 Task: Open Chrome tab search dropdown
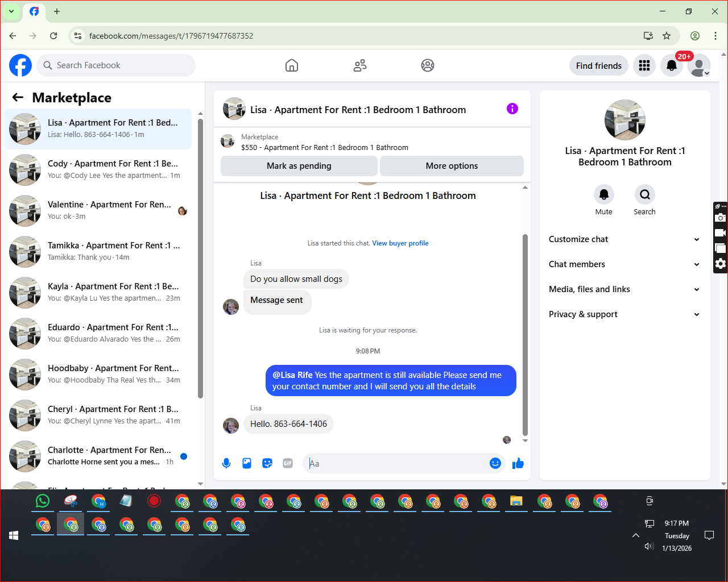pos(11,11)
